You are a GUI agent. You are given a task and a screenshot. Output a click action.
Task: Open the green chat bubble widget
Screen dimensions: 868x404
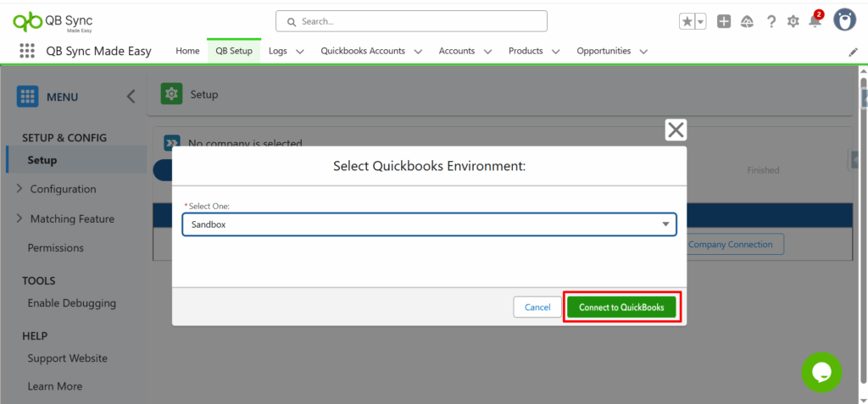tap(821, 372)
